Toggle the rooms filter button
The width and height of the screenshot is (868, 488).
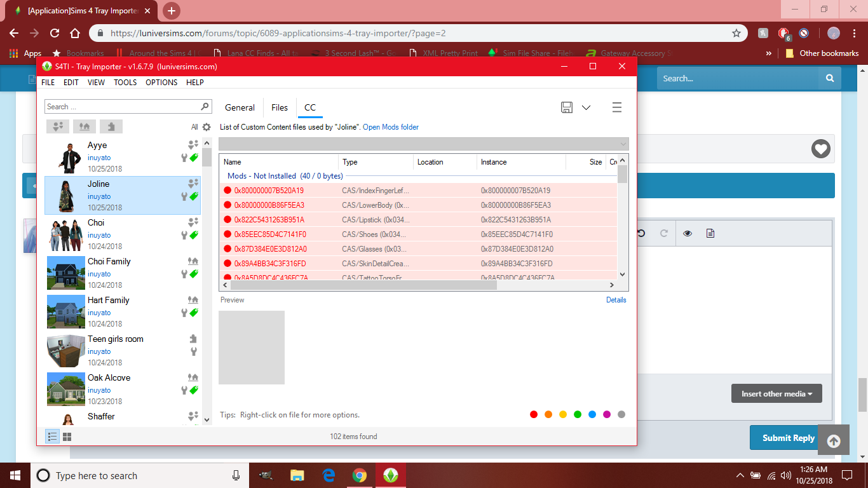tap(111, 126)
